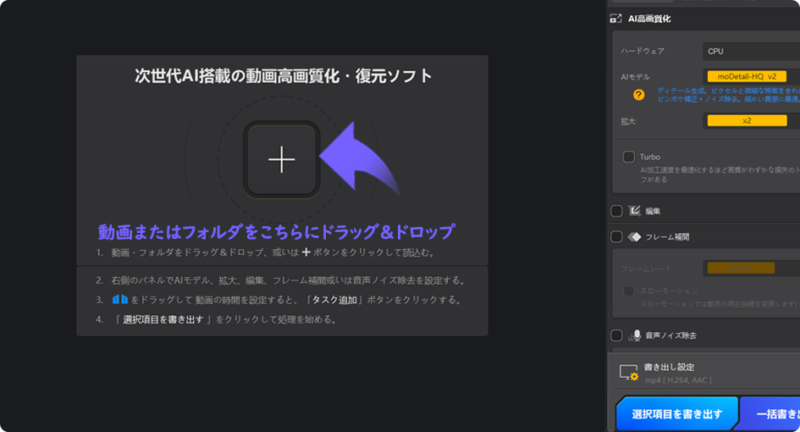Screen dimensions: 800x432
Task: Click the 編集 edit icon
Action: coord(634,211)
